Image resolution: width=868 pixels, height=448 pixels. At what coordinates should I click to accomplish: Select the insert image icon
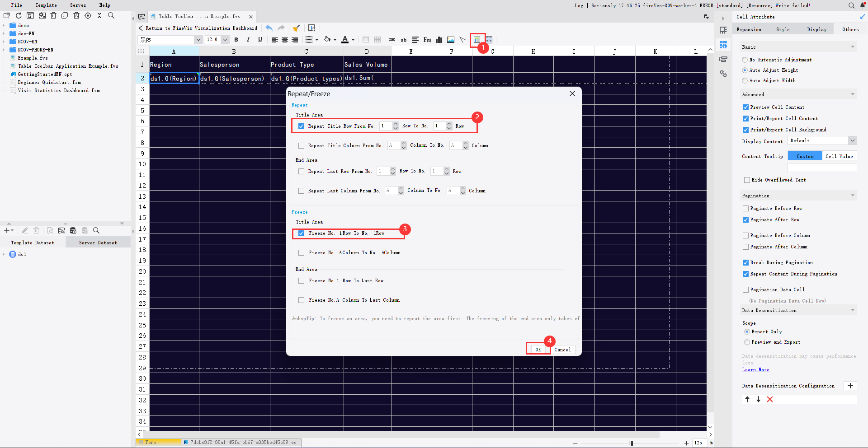(x=450, y=40)
